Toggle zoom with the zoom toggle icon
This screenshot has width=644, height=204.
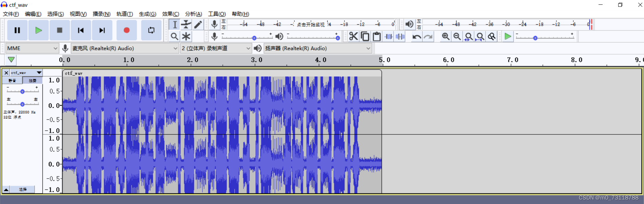pos(492,36)
